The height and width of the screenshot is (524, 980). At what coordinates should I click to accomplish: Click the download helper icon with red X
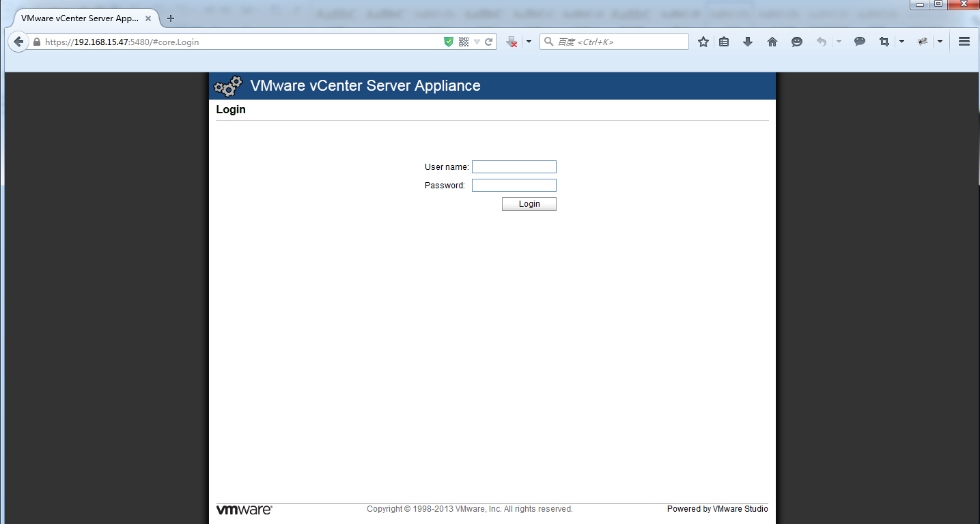[512, 42]
